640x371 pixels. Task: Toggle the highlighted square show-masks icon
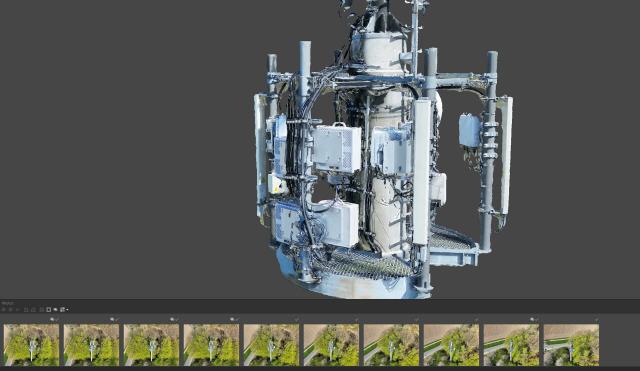tap(49, 309)
